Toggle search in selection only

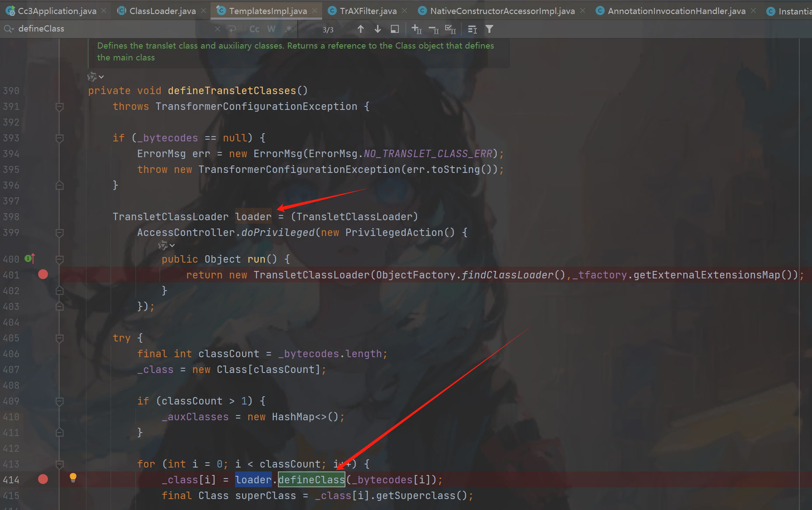click(x=395, y=29)
